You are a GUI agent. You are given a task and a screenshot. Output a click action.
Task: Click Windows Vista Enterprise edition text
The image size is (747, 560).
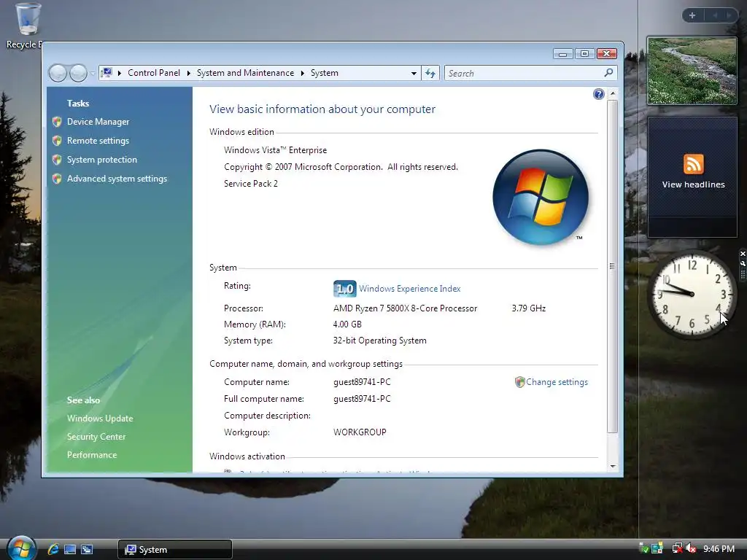pos(275,150)
